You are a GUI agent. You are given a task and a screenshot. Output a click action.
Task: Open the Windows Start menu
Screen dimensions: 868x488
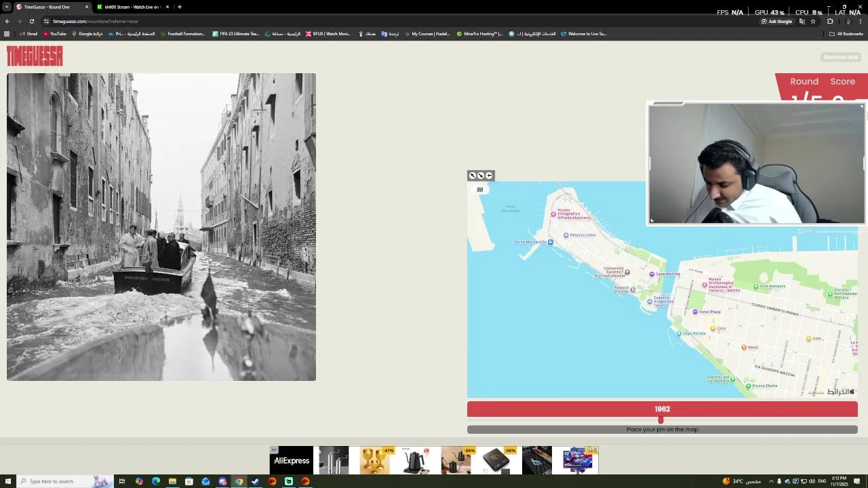7,481
